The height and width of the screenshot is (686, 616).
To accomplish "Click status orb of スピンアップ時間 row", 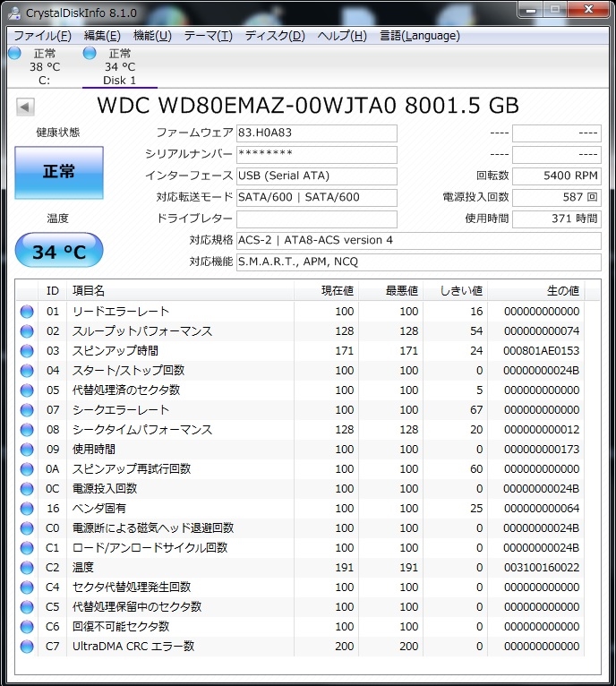I will [x=27, y=351].
